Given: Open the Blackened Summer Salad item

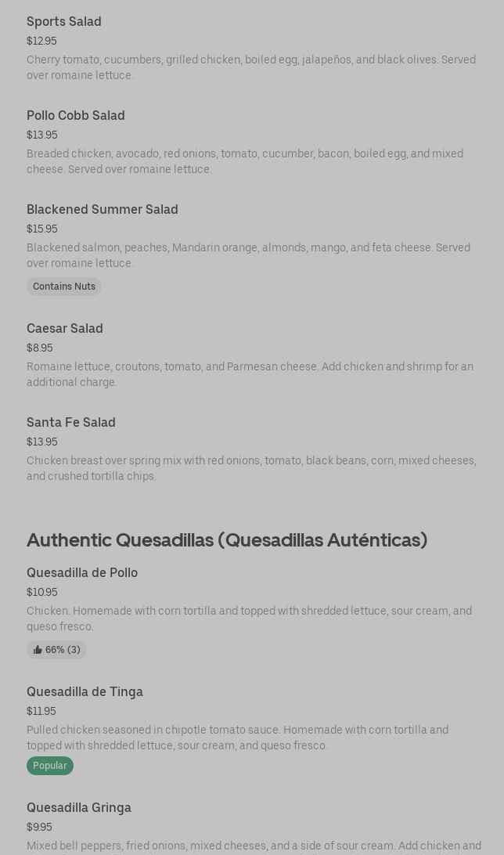Looking at the screenshot, I should [x=103, y=209].
